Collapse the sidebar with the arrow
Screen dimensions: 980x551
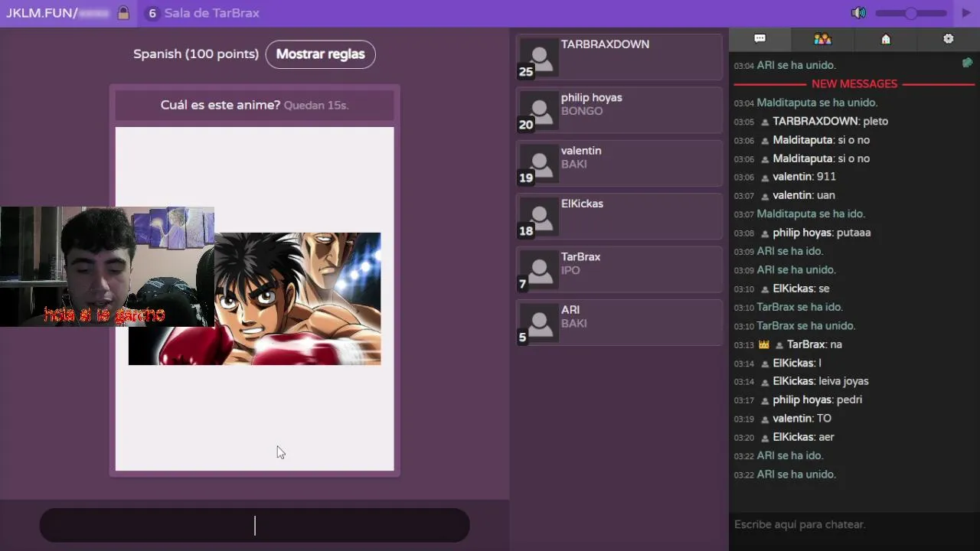(966, 13)
